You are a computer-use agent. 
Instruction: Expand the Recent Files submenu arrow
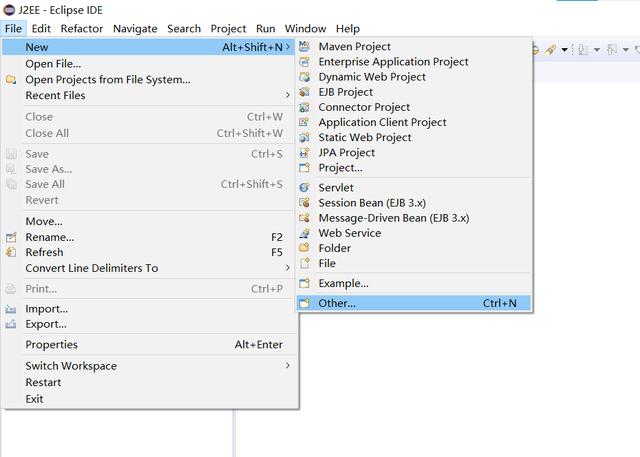(x=288, y=95)
